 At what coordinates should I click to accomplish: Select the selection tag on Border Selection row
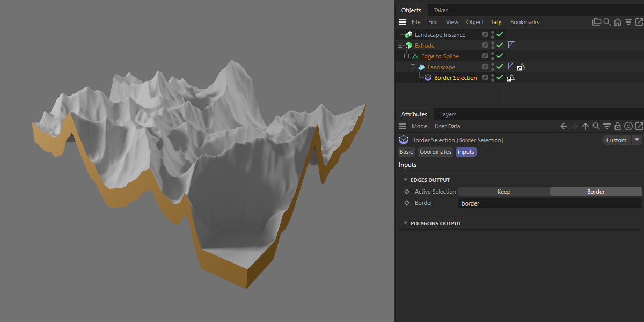(x=510, y=77)
